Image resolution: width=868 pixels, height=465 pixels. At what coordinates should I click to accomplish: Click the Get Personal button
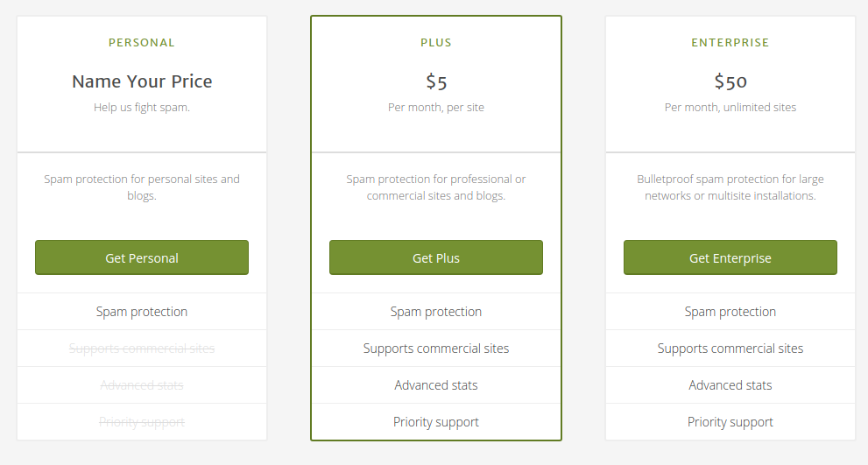click(142, 257)
